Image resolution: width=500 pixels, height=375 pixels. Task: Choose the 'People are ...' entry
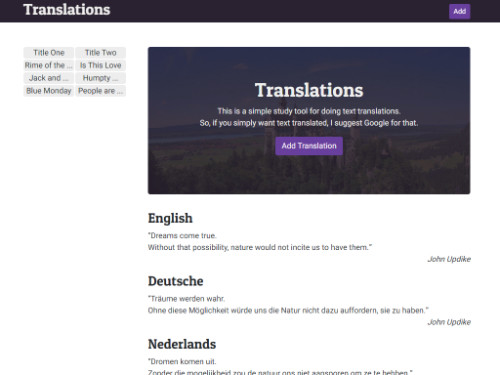pos(100,91)
